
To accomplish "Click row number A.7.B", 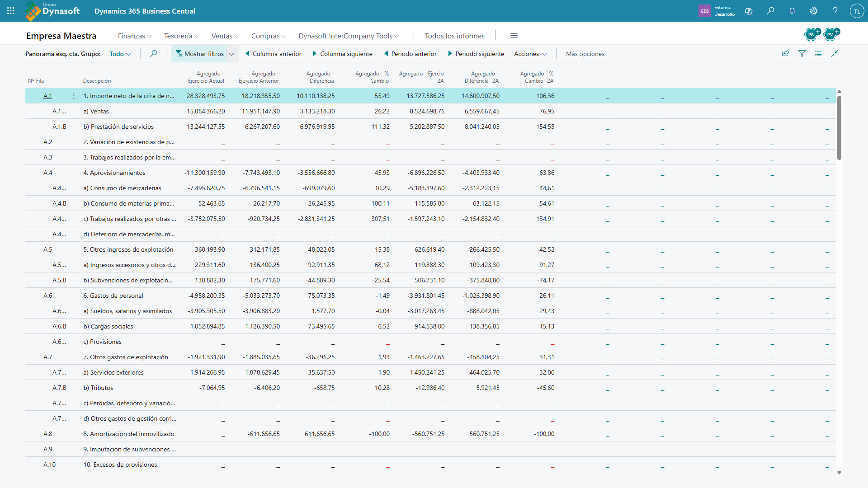I will pos(59,388).
